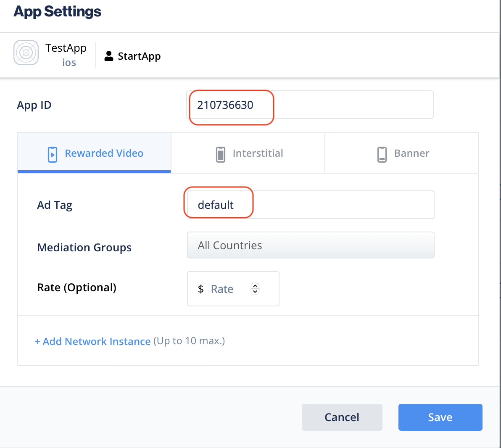Click the StartApp user icon
The height and width of the screenshot is (448, 501).
pos(108,56)
